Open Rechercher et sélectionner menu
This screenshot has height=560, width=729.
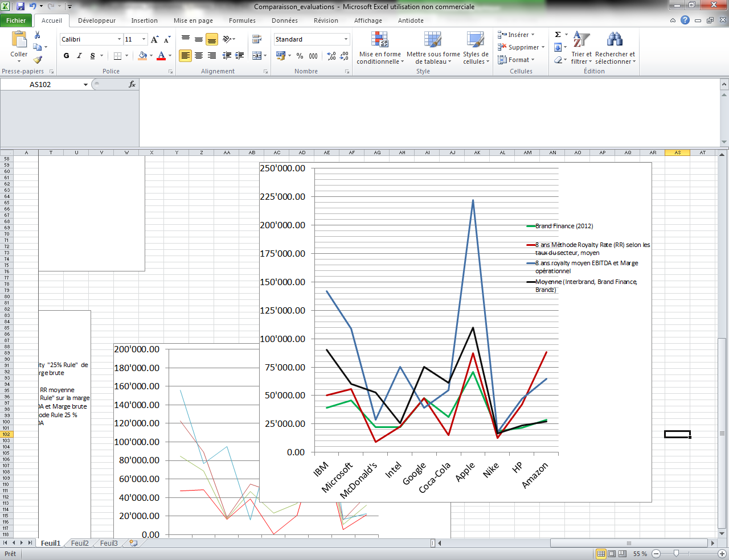pyautogui.click(x=615, y=48)
